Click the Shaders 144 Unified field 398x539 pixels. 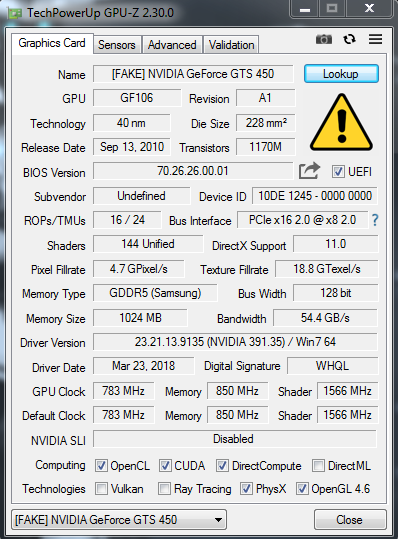coord(148,244)
